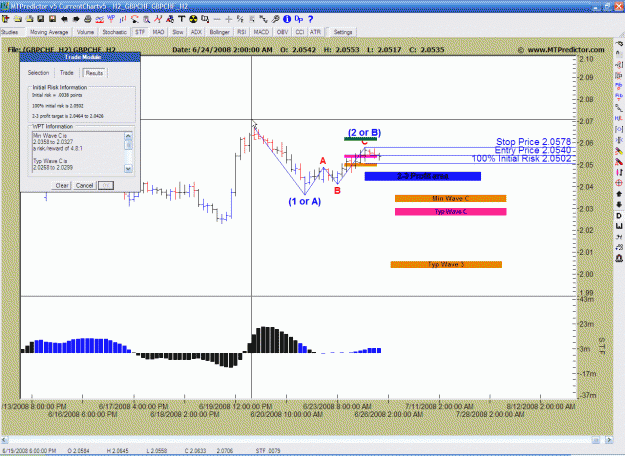Toggle the Slow study button
This screenshot has width=625, height=456.
click(x=178, y=32)
